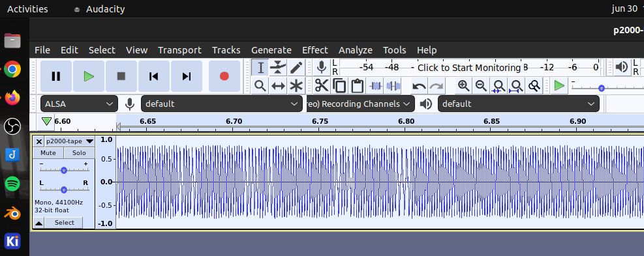Fit project to width zoom icon

(x=516, y=86)
